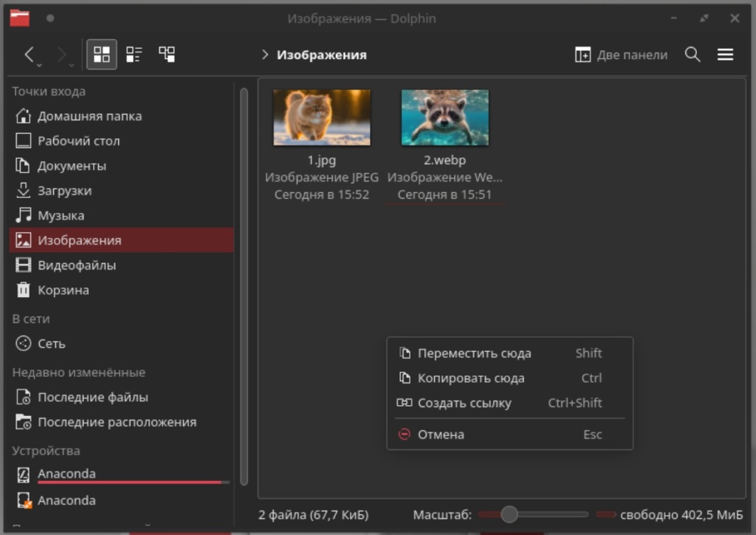756x535 pixels.
Task: Open Корзина trash in sidebar
Action: 63,290
